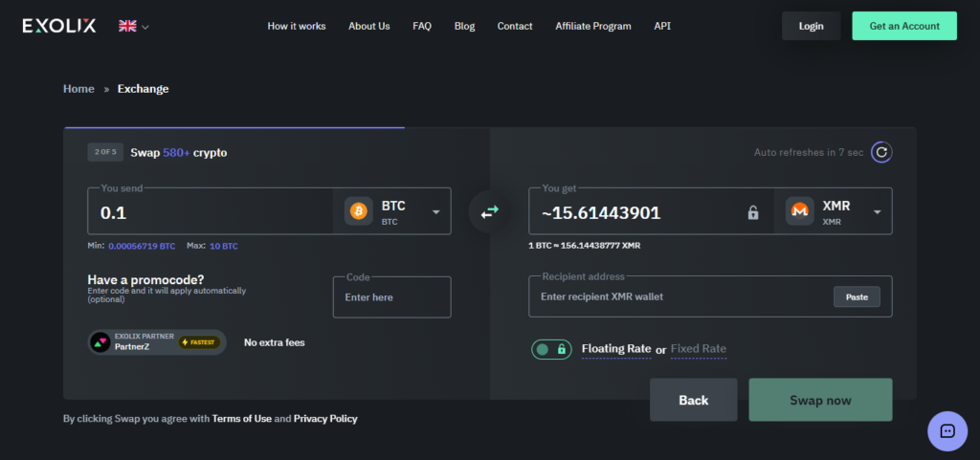
Task: Click the Bitcoin coin icon
Action: coord(358,211)
